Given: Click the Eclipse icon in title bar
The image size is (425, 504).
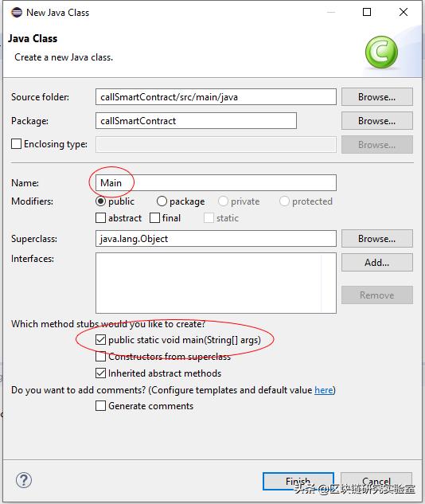Looking at the screenshot, I should point(17,13).
